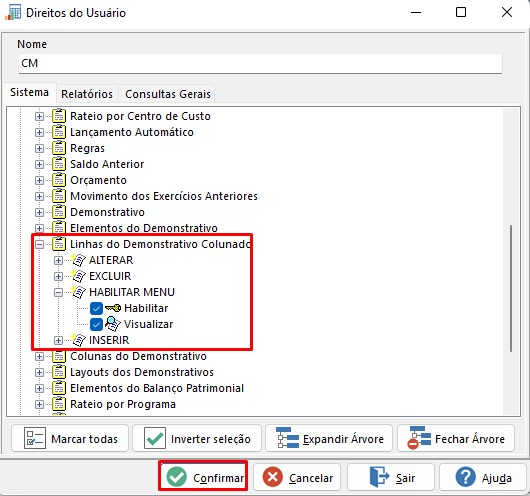Click the note icon beside INSERIR
The width and height of the screenshot is (530, 496).
pyautogui.click(x=78, y=340)
